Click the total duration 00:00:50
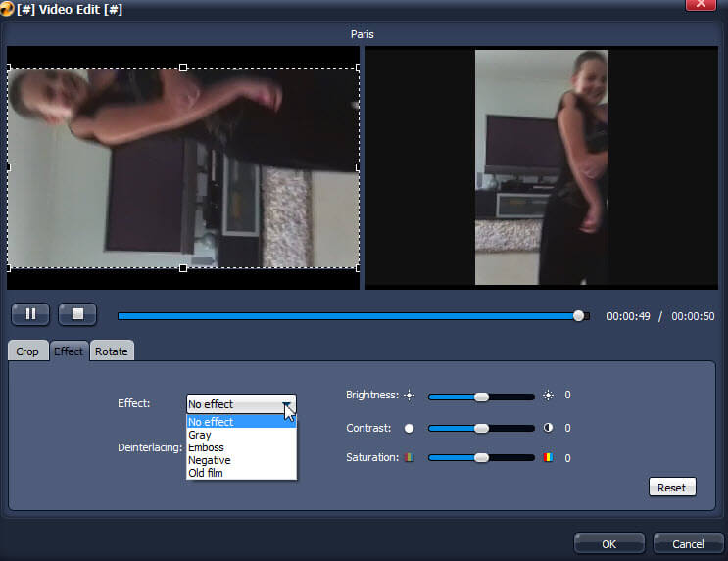This screenshot has height=561, width=728. click(693, 316)
